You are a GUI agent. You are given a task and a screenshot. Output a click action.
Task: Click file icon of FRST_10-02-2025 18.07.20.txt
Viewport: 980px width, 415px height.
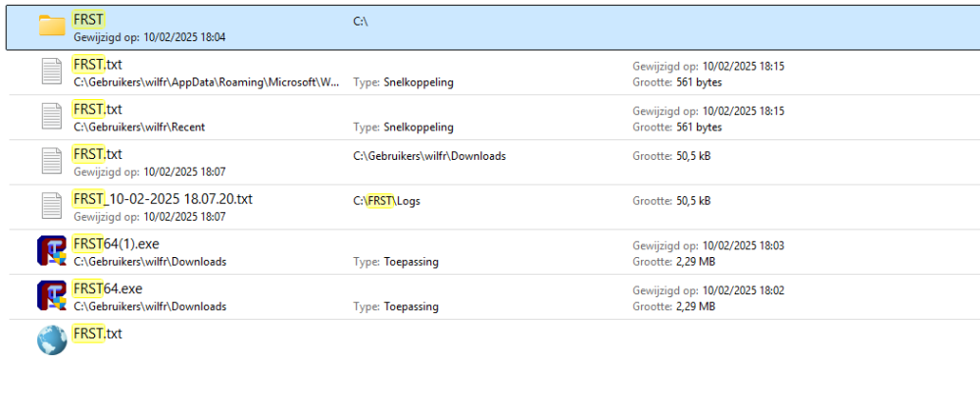(x=52, y=206)
